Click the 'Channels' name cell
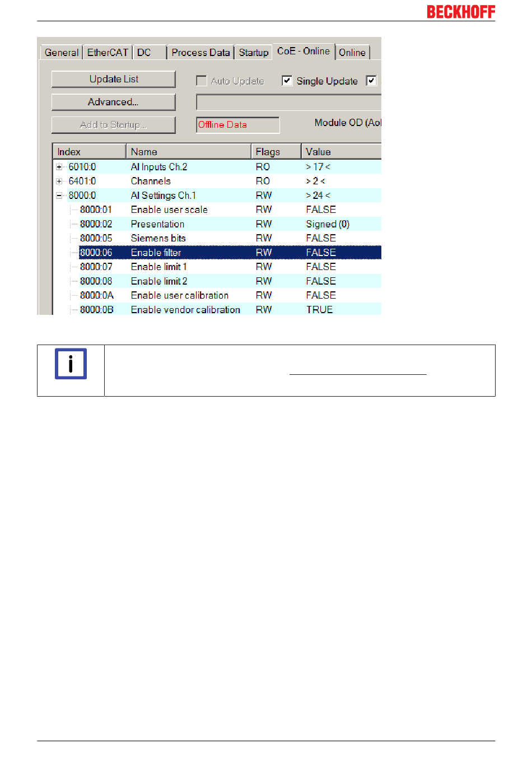Screen dimensions: 532x767 [x=151, y=181]
